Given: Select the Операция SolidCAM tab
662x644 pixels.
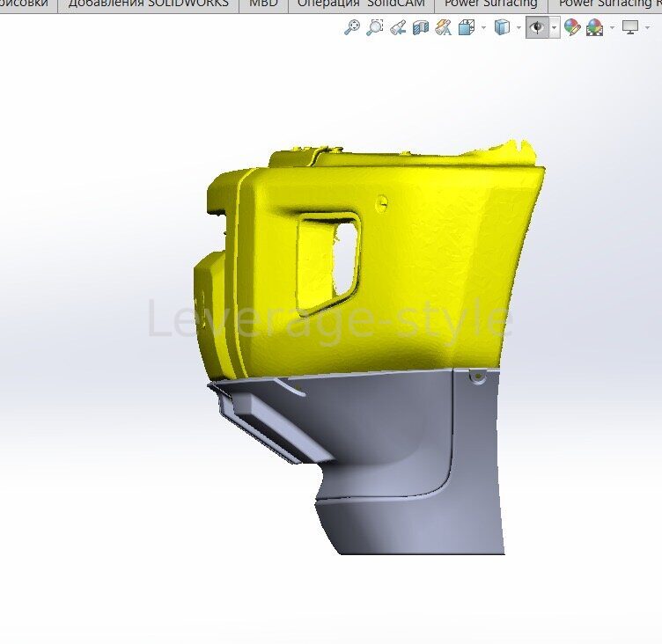Looking at the screenshot, I should 360,4.
